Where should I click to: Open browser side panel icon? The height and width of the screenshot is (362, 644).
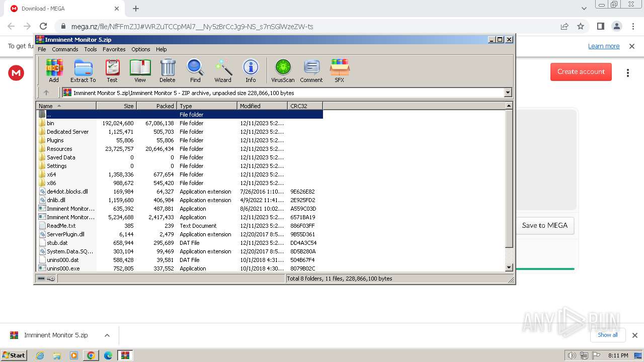tap(600, 26)
